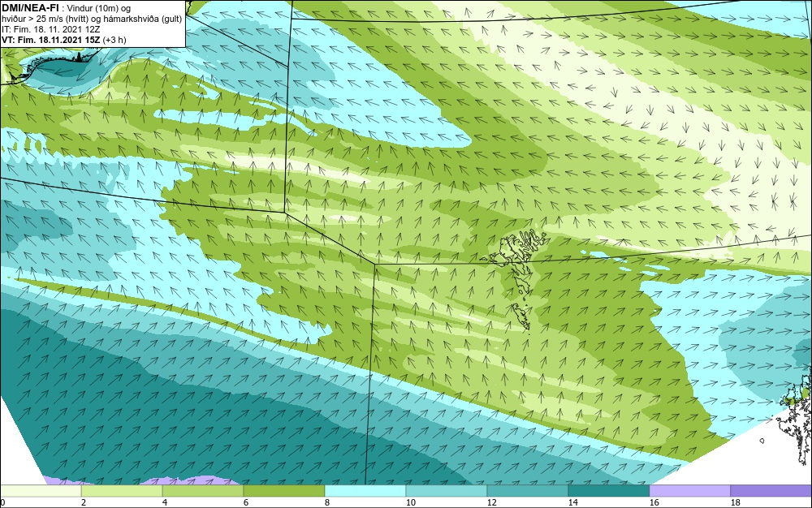Click the purple legend swatch above 18 m/s
This screenshot has width=812, height=508.
click(x=771, y=490)
